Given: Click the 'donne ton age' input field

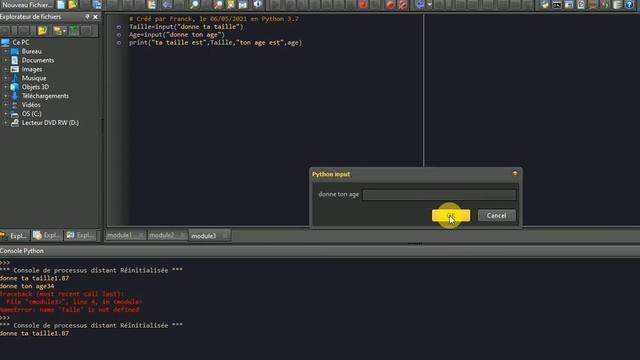Looking at the screenshot, I should pyautogui.click(x=439, y=195).
